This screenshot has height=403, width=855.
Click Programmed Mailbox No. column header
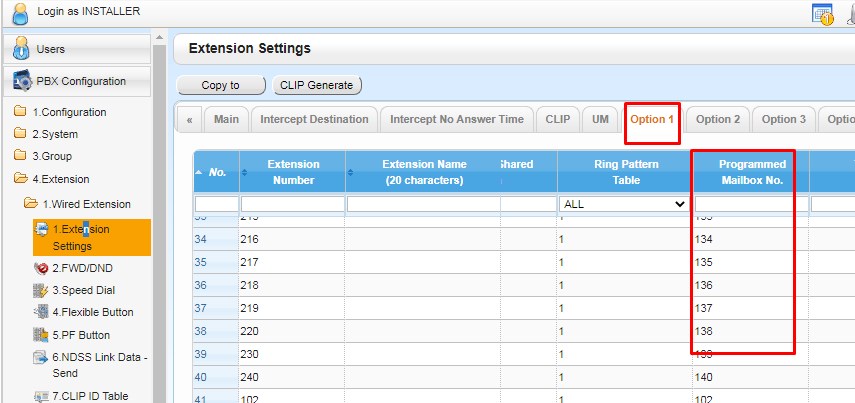coord(751,172)
